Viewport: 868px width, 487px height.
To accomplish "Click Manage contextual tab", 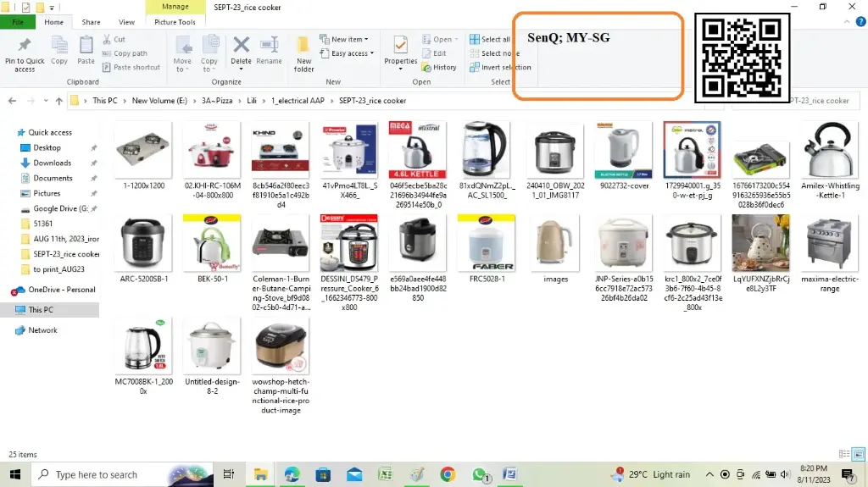I will [x=175, y=7].
